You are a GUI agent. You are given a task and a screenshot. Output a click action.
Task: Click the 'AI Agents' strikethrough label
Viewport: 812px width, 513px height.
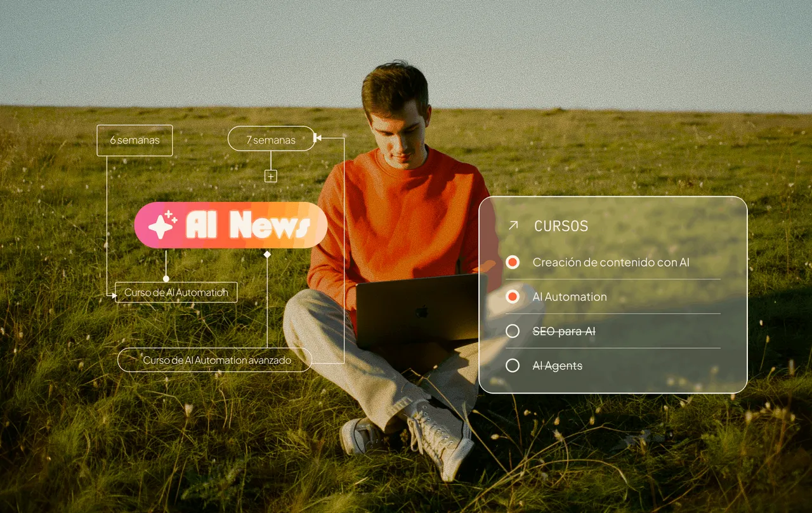tap(558, 366)
